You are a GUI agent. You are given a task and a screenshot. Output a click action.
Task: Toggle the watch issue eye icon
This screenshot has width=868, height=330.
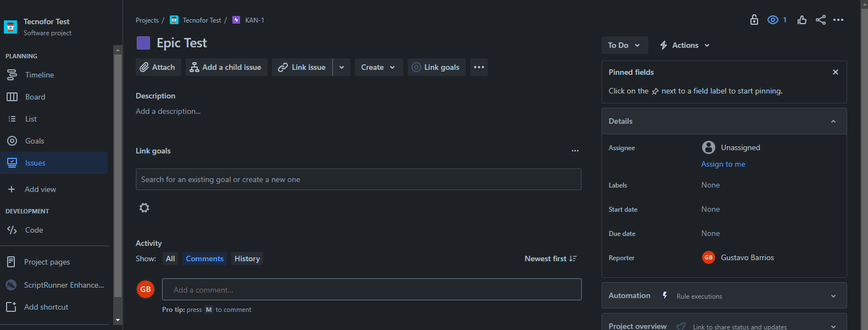coord(773,20)
